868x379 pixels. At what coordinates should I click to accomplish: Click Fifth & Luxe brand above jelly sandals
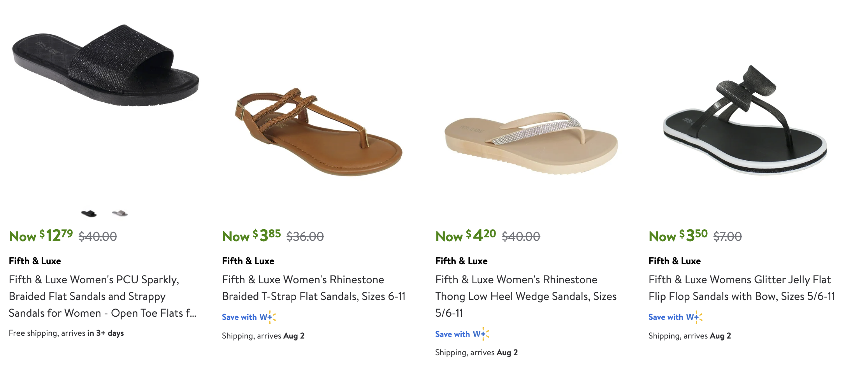click(675, 261)
